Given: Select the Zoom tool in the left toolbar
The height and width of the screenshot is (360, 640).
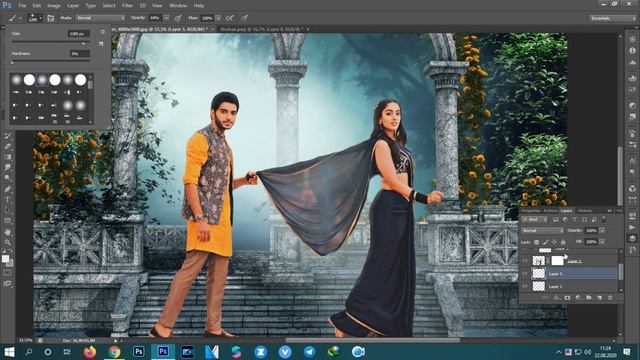Looking at the screenshot, I should pyautogui.click(x=7, y=242).
